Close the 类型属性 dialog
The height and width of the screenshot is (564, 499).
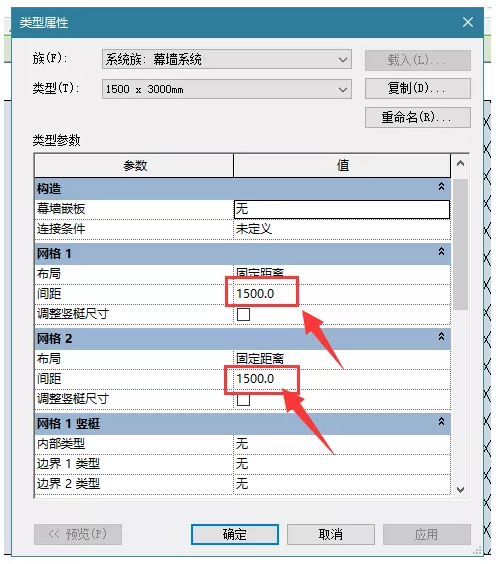point(467,22)
